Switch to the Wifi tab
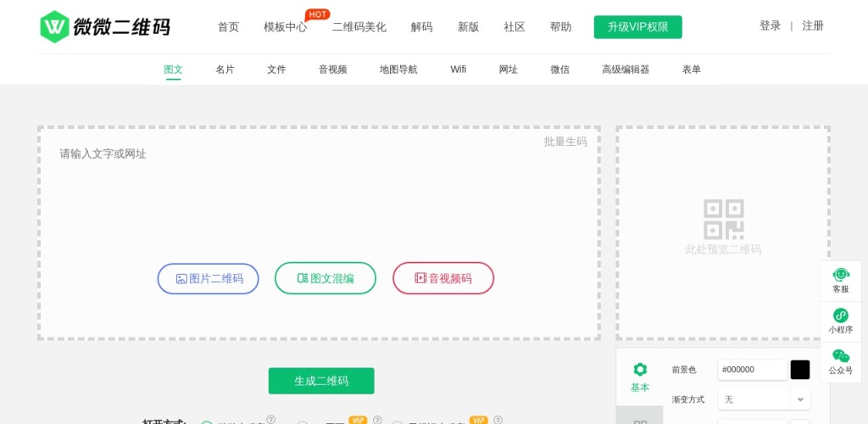The width and height of the screenshot is (868, 424). 458,70
